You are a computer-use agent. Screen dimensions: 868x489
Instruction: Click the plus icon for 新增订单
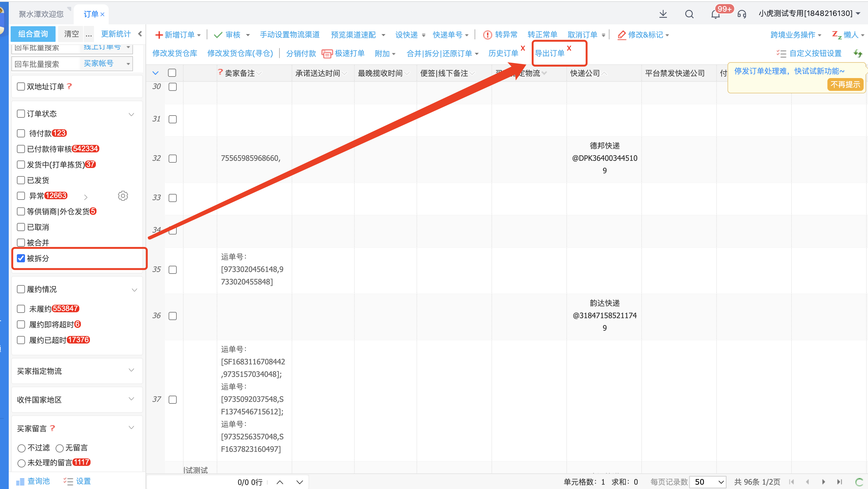159,35
